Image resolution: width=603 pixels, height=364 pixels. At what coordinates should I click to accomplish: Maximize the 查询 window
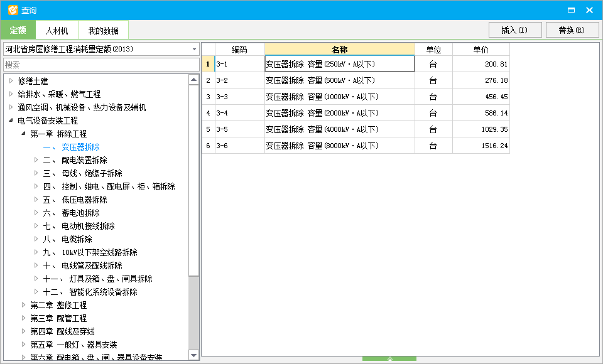571,10
